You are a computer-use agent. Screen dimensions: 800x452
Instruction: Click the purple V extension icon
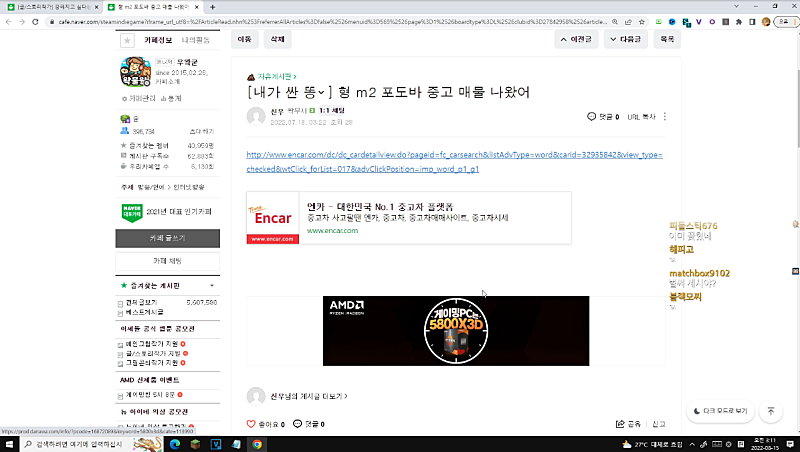coord(698,22)
